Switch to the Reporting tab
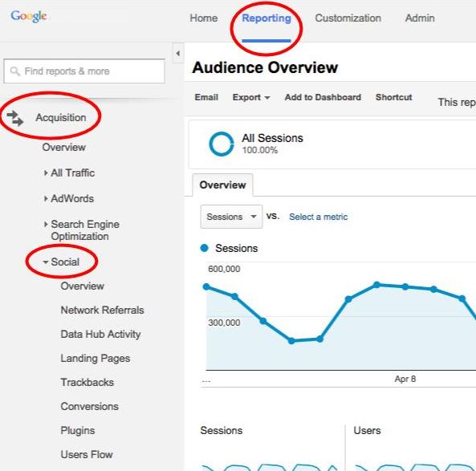476x471 pixels. 266,18
